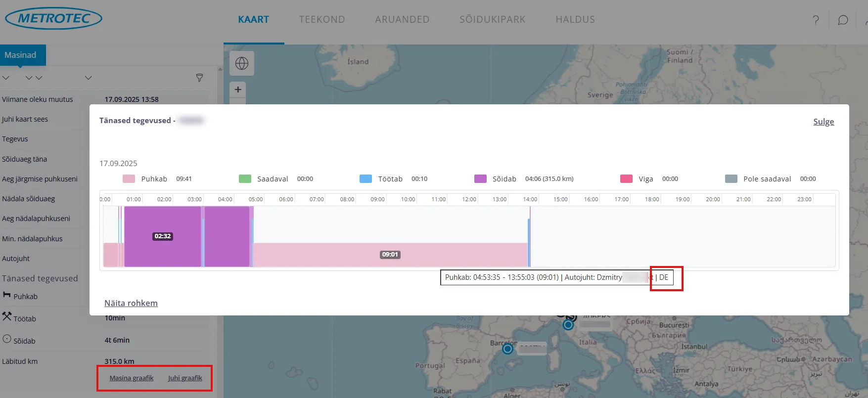Click the 09:01 rest segment on timeline

390,255
